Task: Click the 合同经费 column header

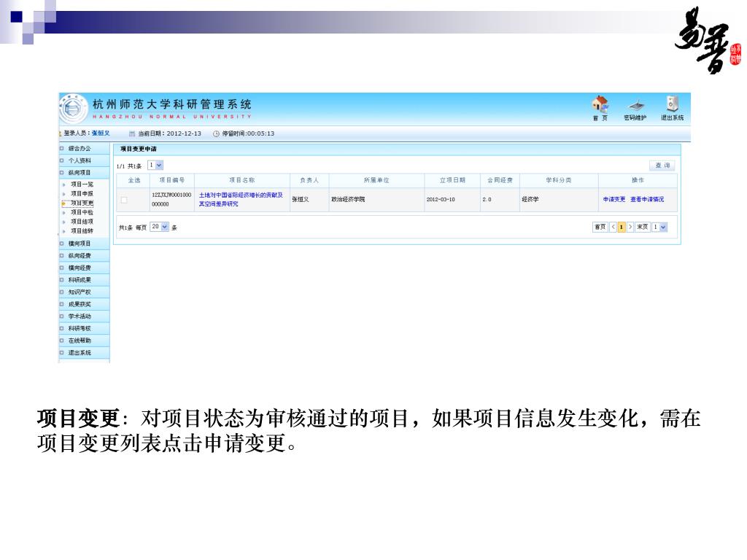Action: pos(500,181)
